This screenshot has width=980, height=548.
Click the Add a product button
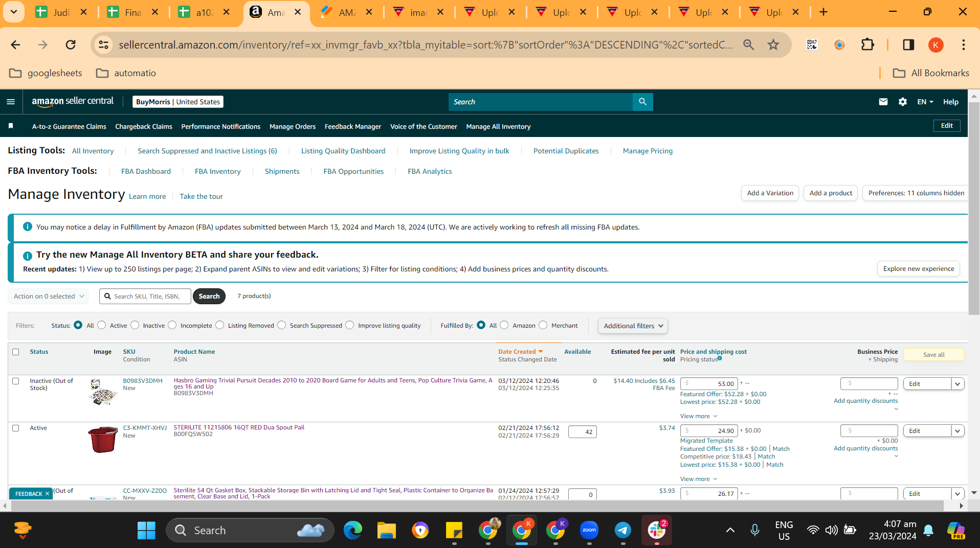[x=831, y=193]
